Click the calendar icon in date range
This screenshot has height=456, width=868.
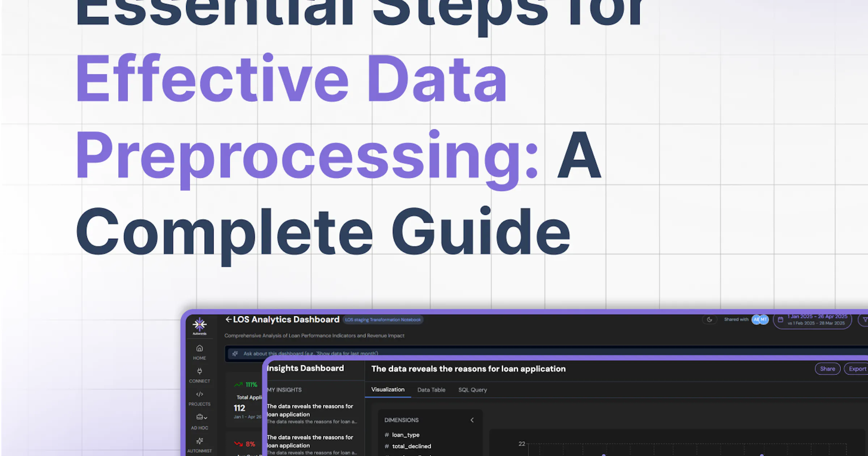[x=780, y=320]
